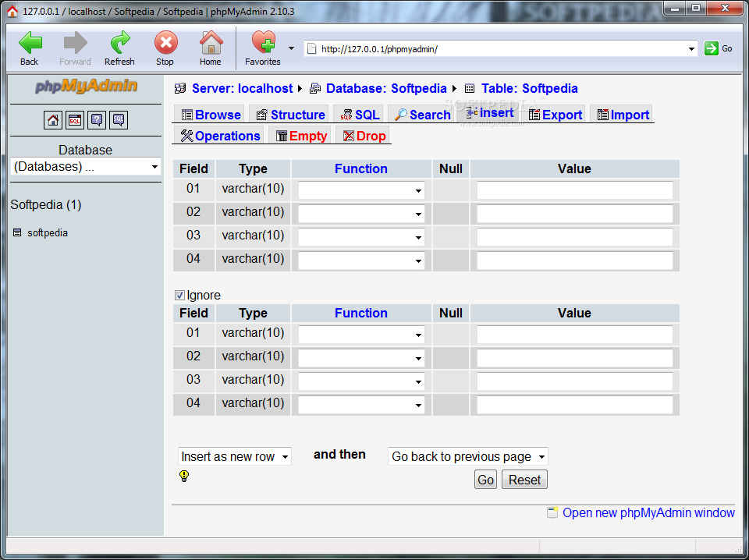Stop loading with the red Stop icon
Screen dimensions: 749x560
click(165, 43)
